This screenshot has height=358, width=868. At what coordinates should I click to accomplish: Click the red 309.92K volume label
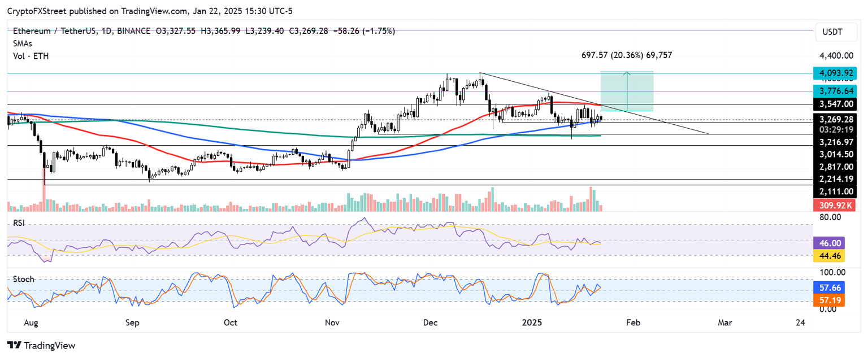coord(835,205)
